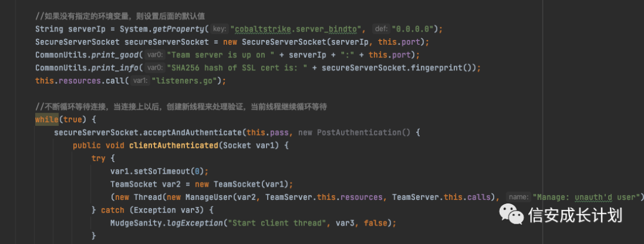Click the print_good method name

115,55
